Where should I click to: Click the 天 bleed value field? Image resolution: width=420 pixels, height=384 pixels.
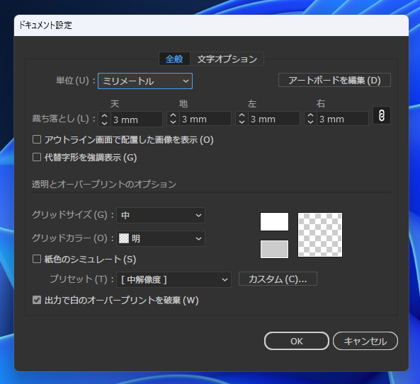[x=137, y=119]
